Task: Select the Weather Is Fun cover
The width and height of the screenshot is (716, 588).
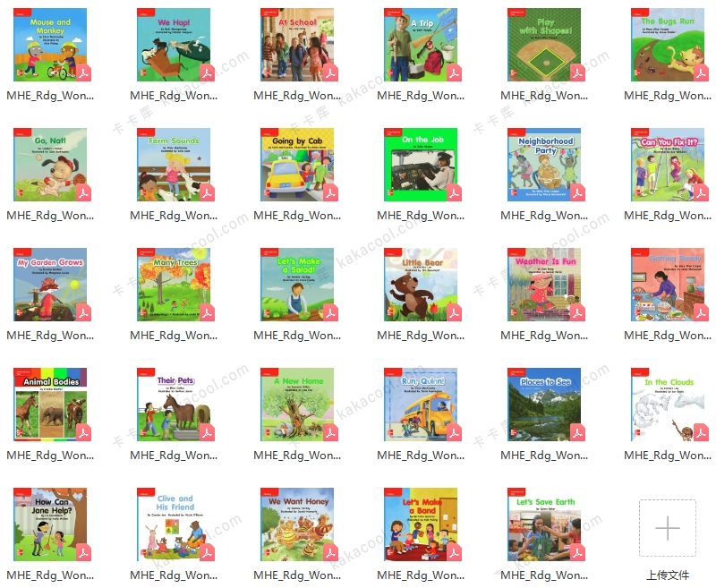Action: pos(545,285)
